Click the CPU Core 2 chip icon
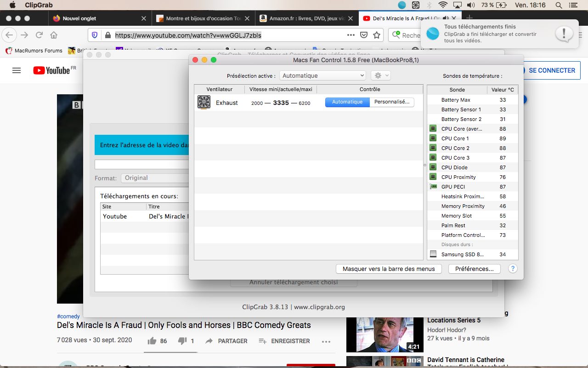The width and height of the screenshot is (588, 368). click(x=433, y=148)
